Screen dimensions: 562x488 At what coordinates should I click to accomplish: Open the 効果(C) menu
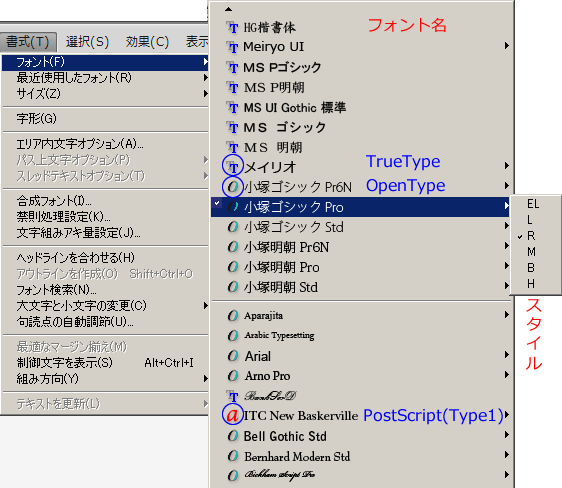point(147,42)
